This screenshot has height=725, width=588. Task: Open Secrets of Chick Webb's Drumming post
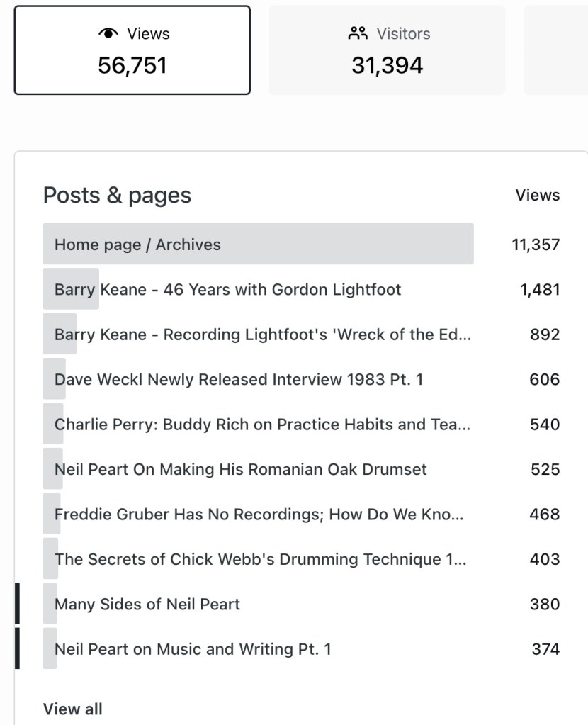pos(260,559)
